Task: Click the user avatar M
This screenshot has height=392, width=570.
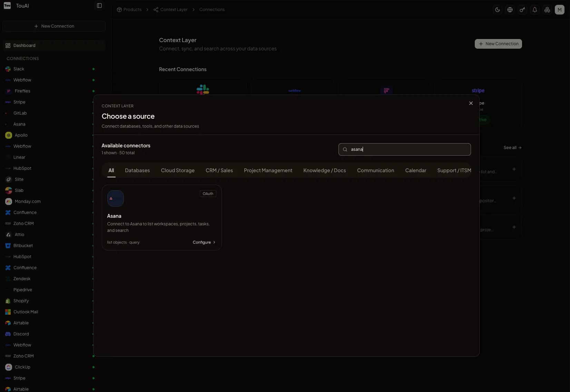Action: [x=559, y=10]
